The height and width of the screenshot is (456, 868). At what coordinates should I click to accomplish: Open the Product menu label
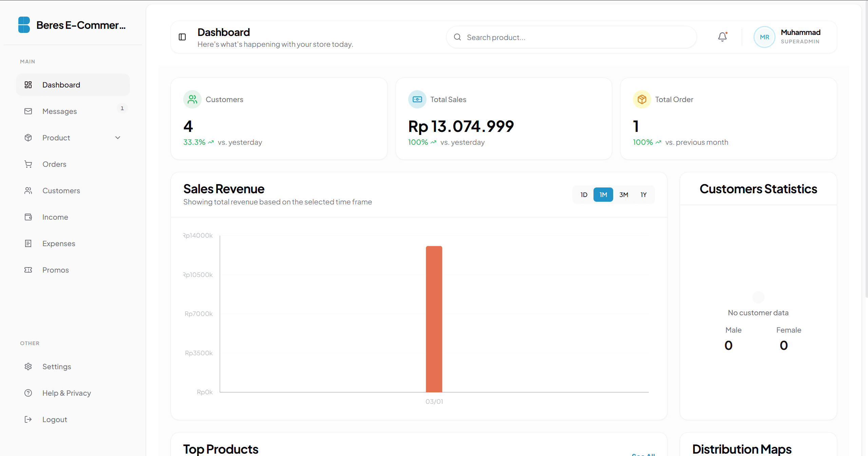(56, 138)
